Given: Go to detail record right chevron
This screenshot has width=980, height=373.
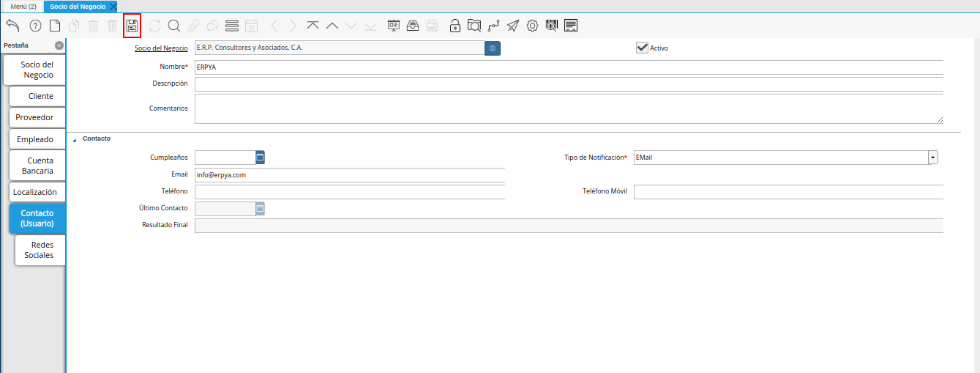Looking at the screenshot, I should click(x=293, y=26).
